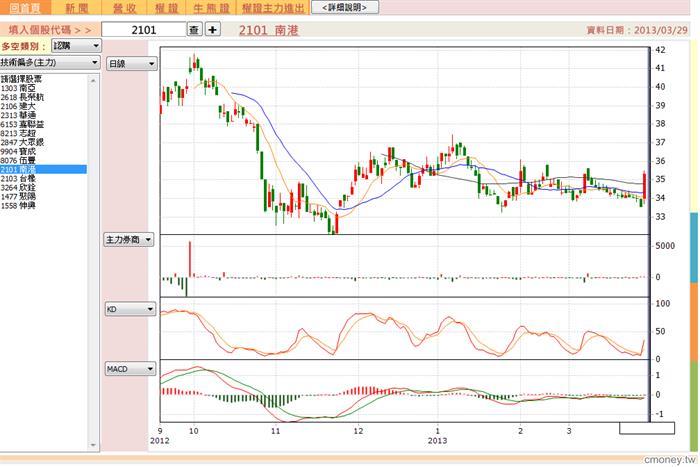The width and height of the screenshot is (700, 467).
Task: Click stock list scrollbar up arrow
Action: pyautogui.click(x=95, y=77)
